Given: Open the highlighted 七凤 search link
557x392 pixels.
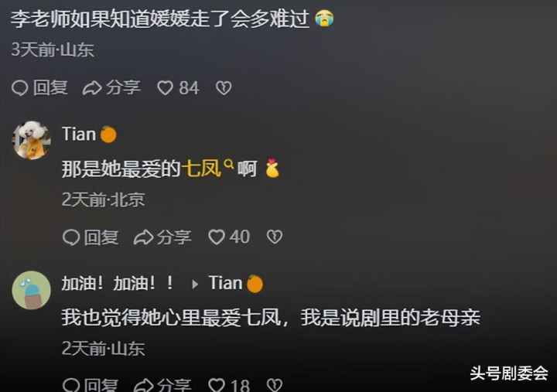Looking at the screenshot, I should pos(201,169).
